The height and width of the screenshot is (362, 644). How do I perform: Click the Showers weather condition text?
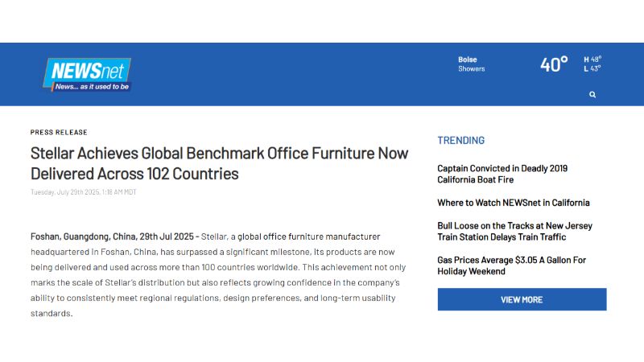click(472, 69)
